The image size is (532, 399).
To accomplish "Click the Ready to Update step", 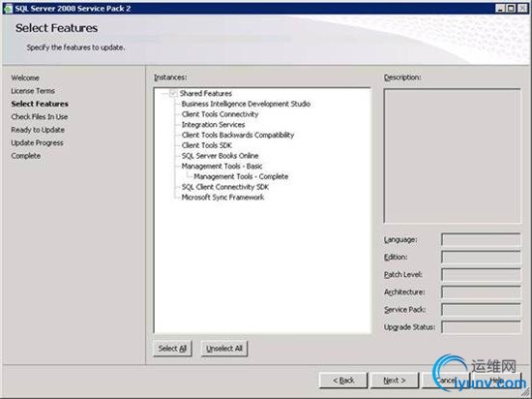I will (x=38, y=130).
